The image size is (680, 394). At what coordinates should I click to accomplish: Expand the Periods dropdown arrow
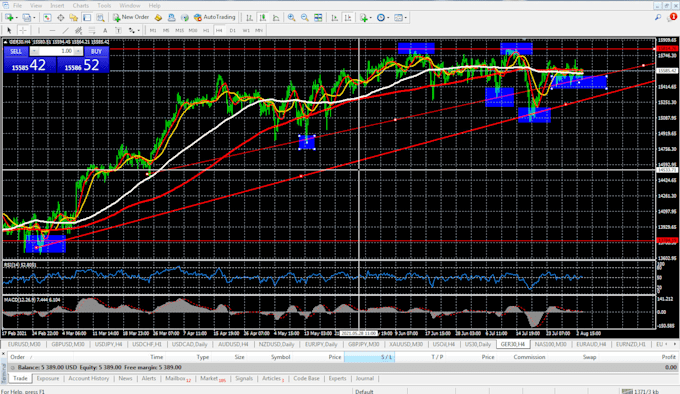tap(388, 18)
